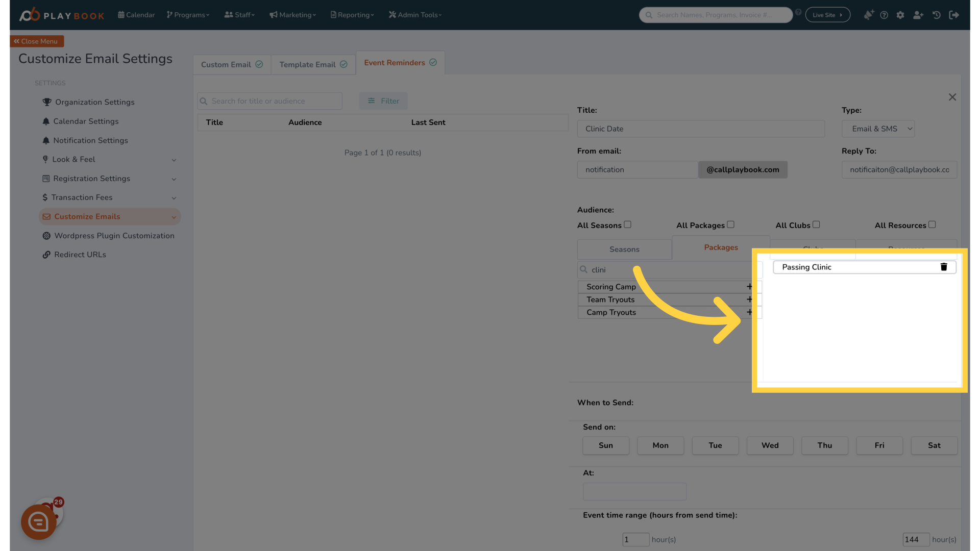The width and height of the screenshot is (980, 551).
Task: Click the Filter button in email list
Action: click(x=384, y=100)
